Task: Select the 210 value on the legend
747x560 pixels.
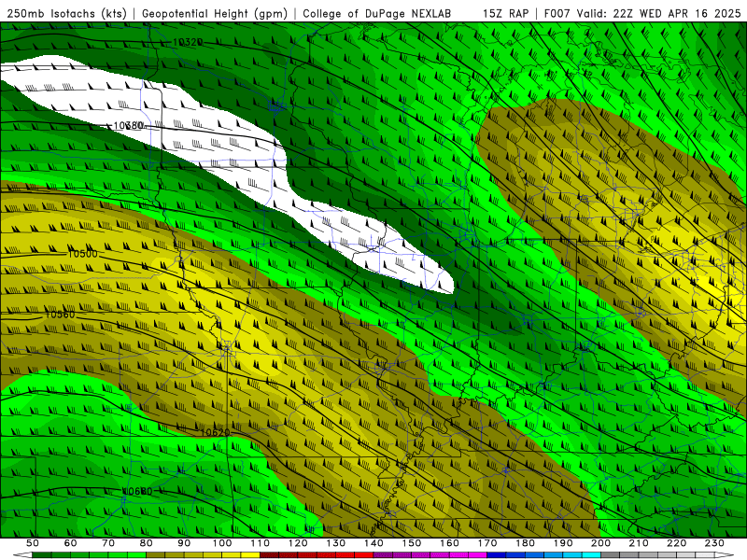Action: (x=639, y=543)
